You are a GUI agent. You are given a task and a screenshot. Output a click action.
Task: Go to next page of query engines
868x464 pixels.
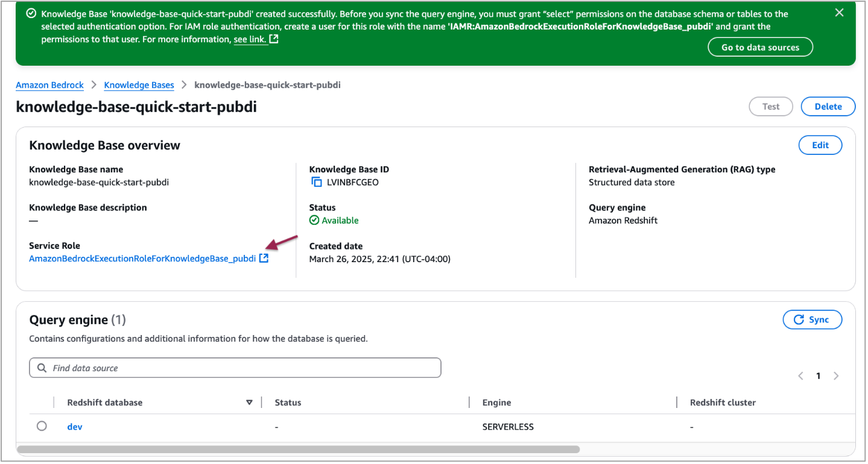(x=836, y=376)
